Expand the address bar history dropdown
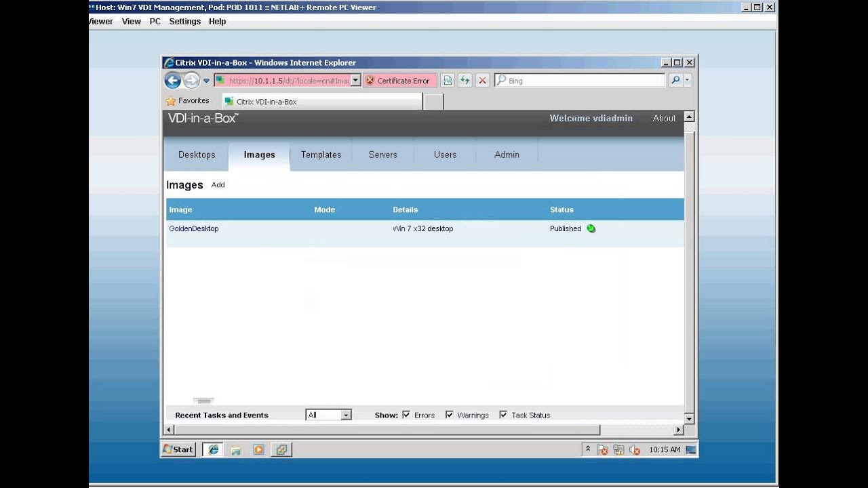 (355, 81)
